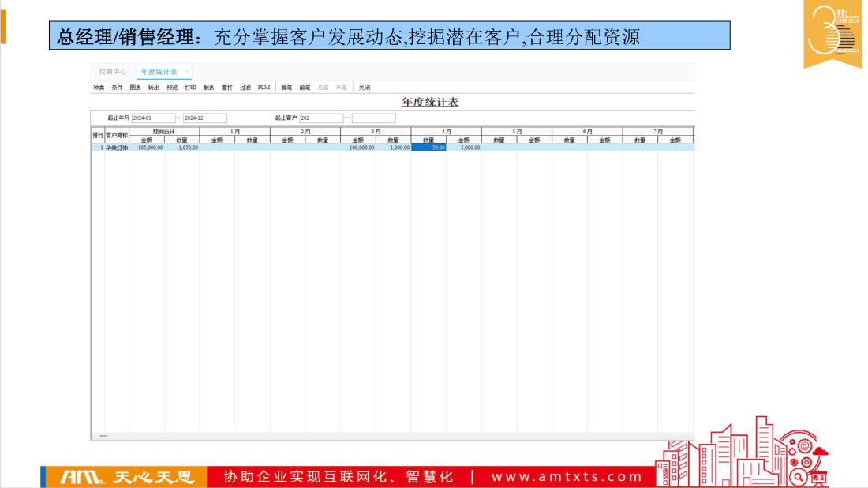Viewport: 868px width, 488px height.
Task: Print the report using 打印
Action: point(190,88)
